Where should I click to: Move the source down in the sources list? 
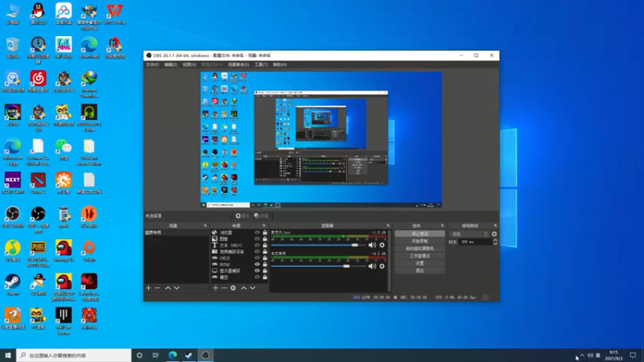click(253, 288)
